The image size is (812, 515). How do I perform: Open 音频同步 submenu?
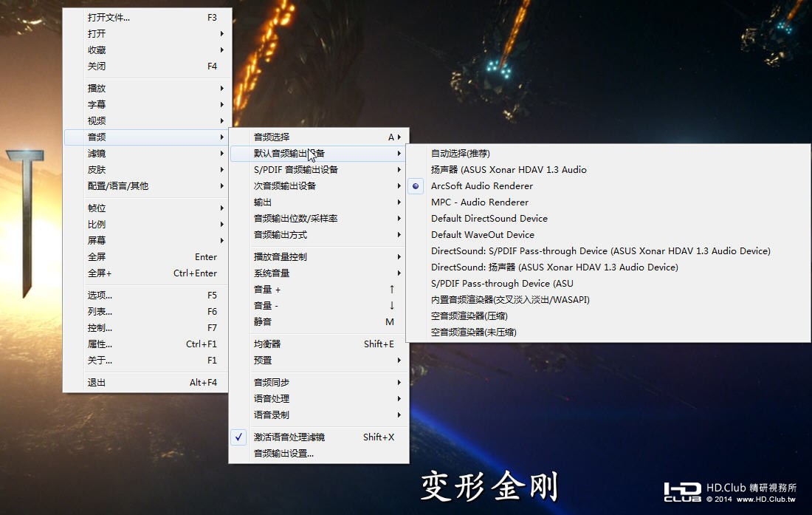[318, 382]
